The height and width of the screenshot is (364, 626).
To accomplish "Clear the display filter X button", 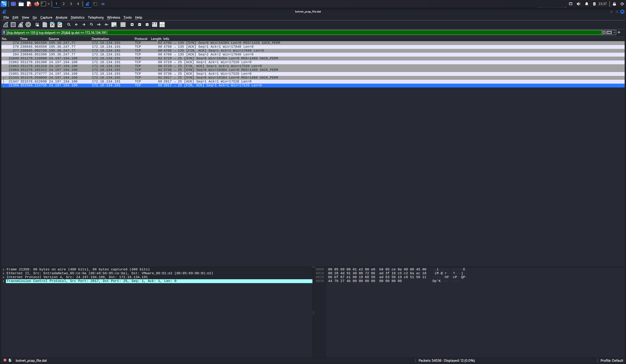I will click(604, 32).
